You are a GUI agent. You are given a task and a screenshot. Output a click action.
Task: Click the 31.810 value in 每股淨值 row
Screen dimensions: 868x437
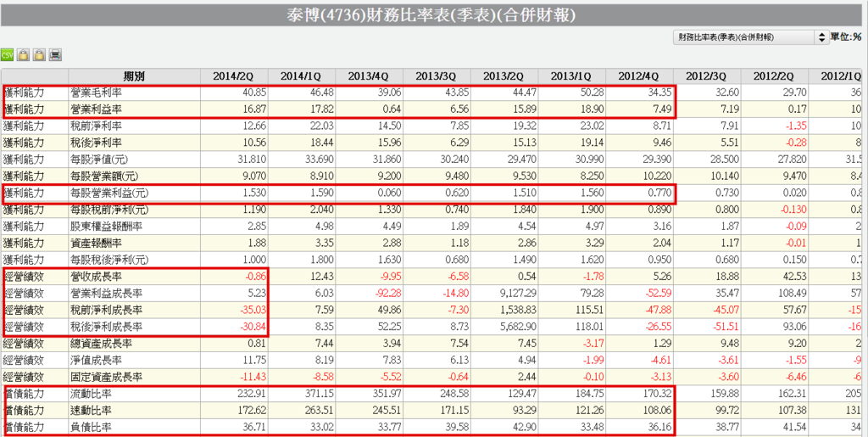251,160
